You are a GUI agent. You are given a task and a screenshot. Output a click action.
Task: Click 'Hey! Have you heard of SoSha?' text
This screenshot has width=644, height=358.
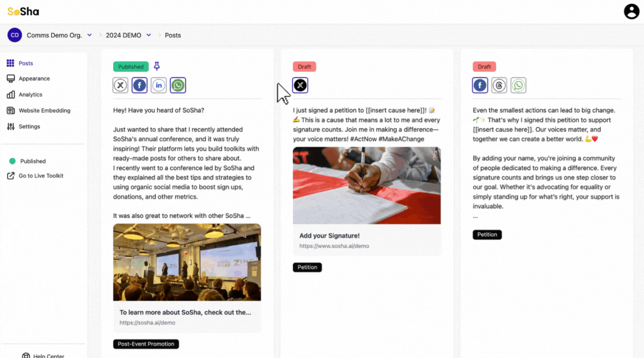(159, 110)
